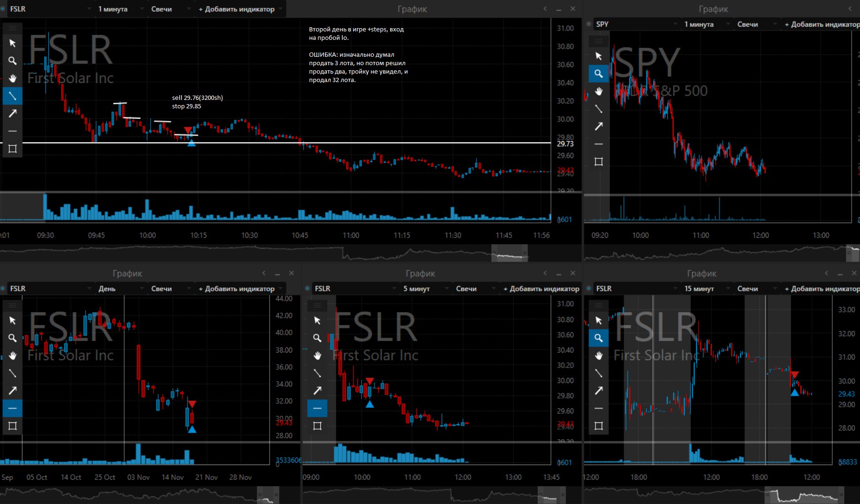Collapse the 5-minute panel with the left arrow

pyautogui.click(x=545, y=273)
